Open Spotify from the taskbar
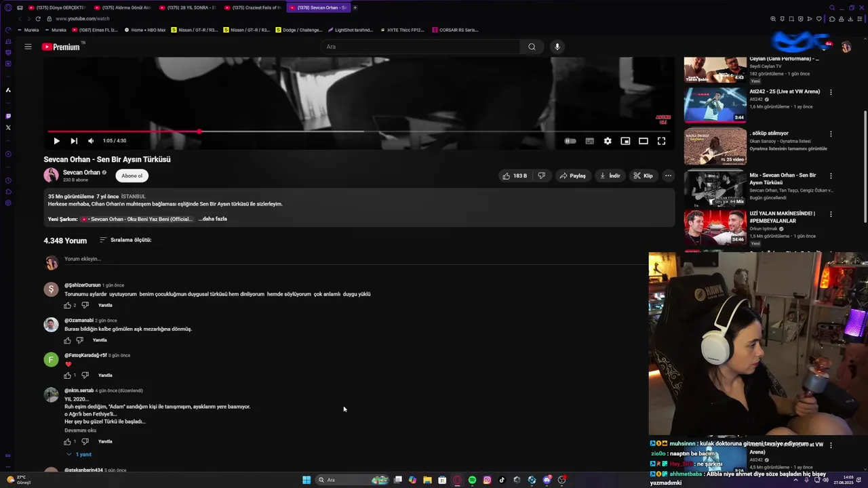This screenshot has width=868, height=488. pyautogui.click(x=472, y=480)
